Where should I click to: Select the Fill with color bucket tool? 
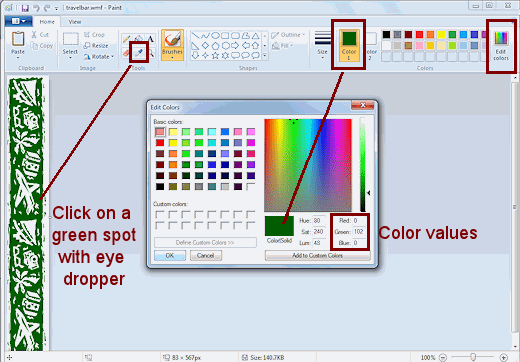pyautogui.click(x=139, y=39)
